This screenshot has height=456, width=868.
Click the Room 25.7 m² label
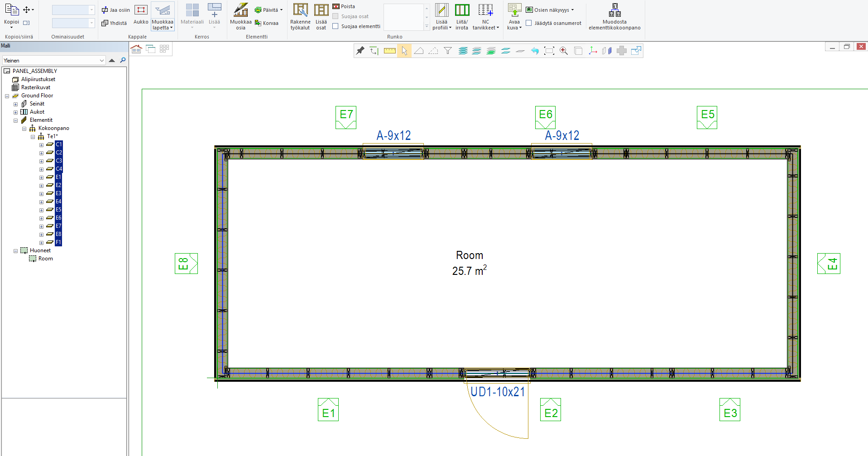[x=470, y=263]
